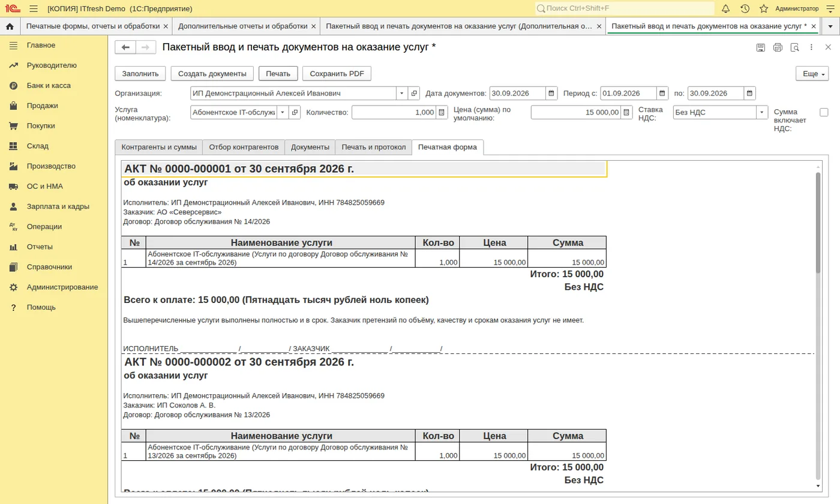Switch to Печать и протокол tab

pos(374,147)
